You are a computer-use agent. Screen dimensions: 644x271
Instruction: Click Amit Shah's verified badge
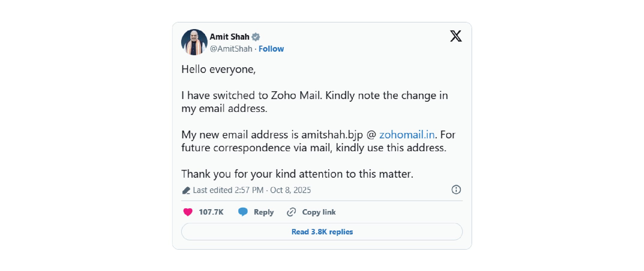coord(256,37)
